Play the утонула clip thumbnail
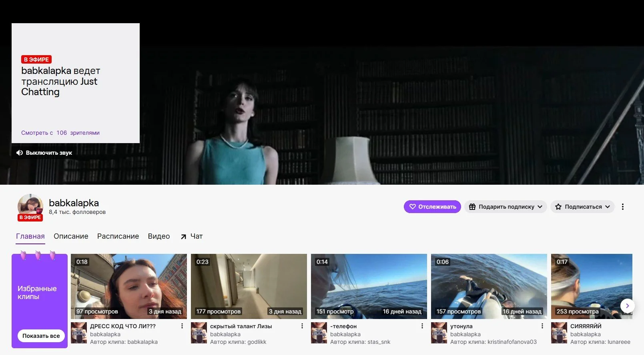The height and width of the screenshot is (355, 644). [489, 286]
